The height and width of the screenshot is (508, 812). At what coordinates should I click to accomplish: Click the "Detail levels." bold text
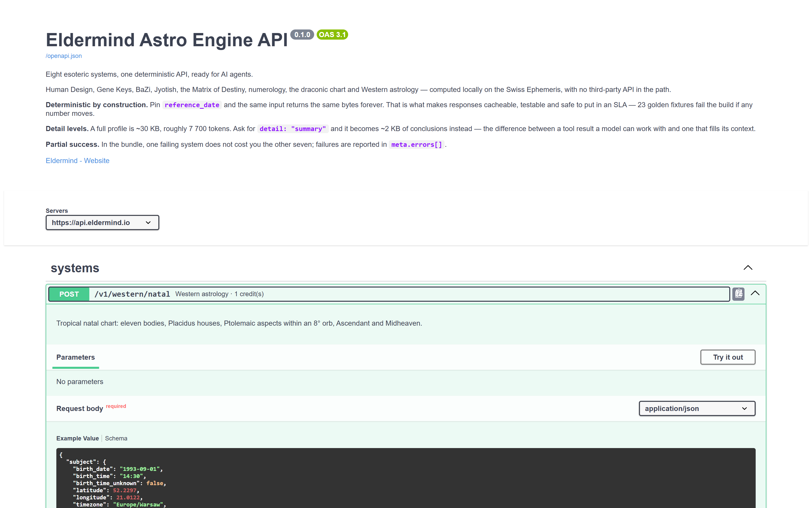(x=67, y=129)
